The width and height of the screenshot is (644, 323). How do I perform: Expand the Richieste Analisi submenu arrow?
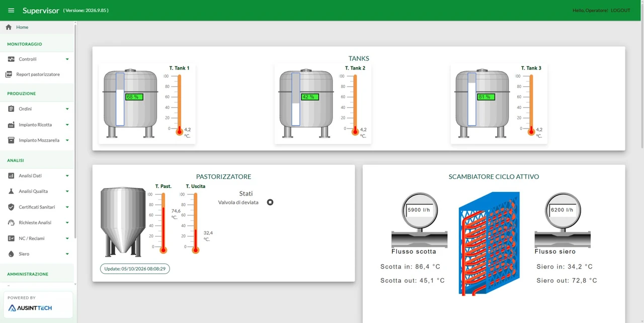67,223
